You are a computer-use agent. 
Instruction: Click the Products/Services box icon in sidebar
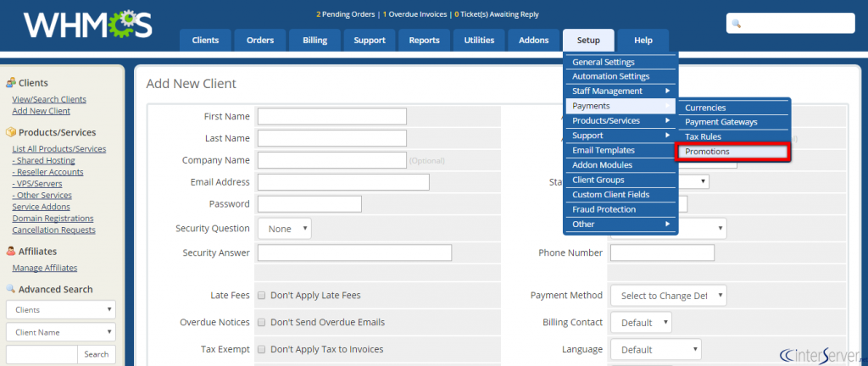10,133
